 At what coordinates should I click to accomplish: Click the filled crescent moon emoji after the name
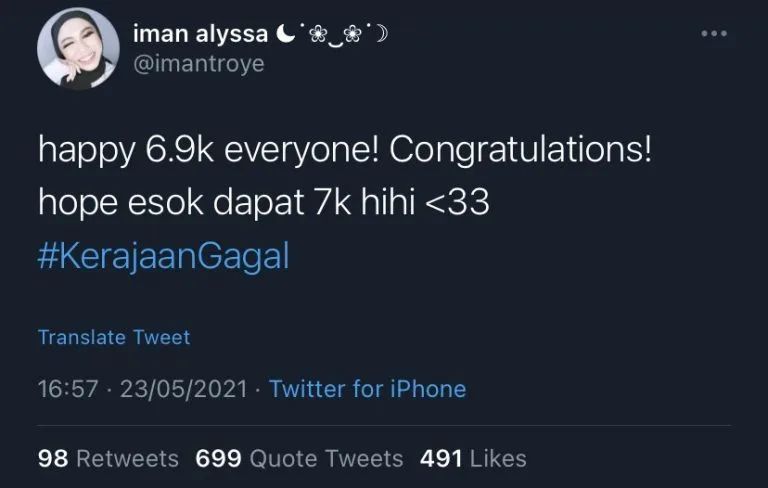286,33
